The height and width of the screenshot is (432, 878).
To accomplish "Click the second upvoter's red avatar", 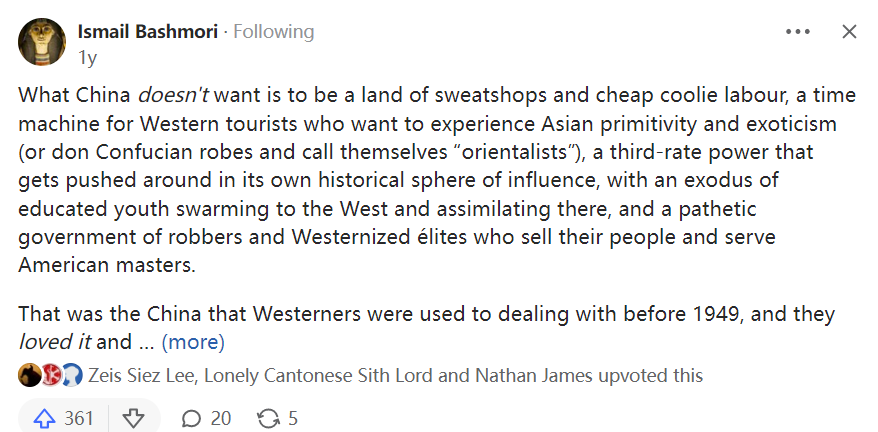I will coord(50,376).
